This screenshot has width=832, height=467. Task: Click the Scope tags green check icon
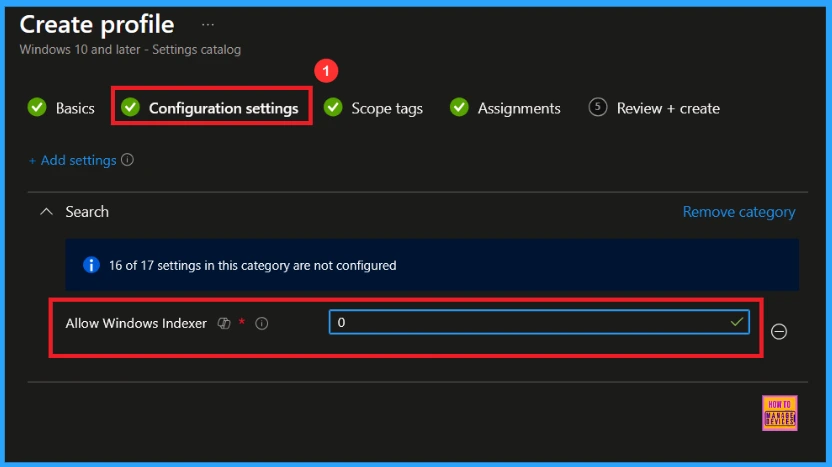click(x=333, y=107)
